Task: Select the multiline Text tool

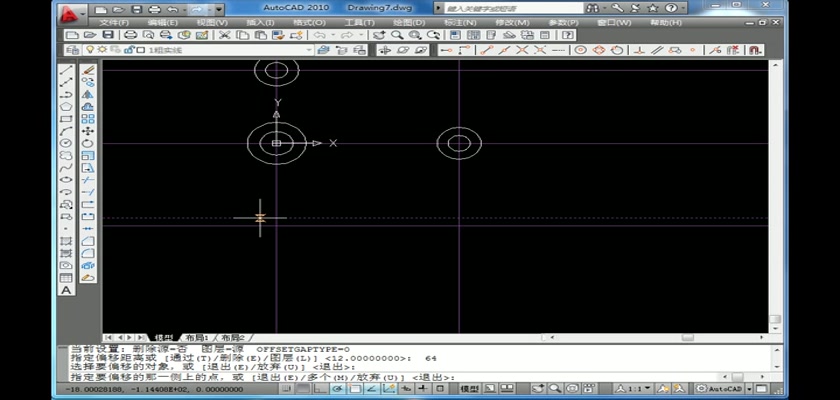Action: coord(66,290)
